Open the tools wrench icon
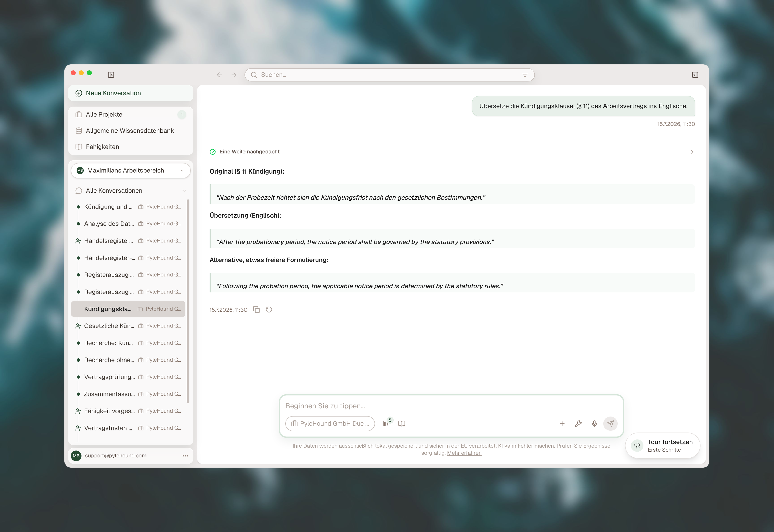This screenshot has height=532, width=774. coord(578,424)
